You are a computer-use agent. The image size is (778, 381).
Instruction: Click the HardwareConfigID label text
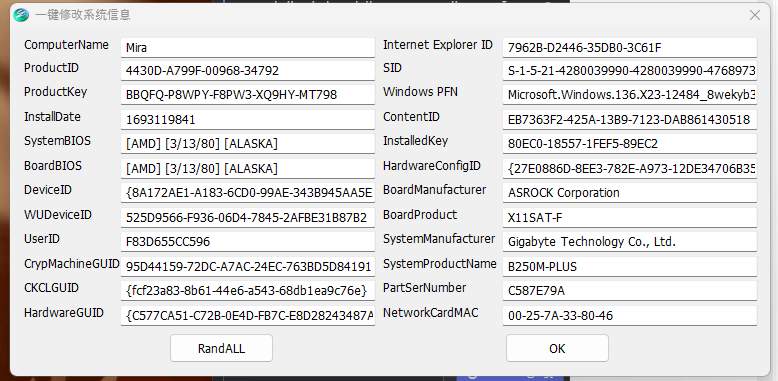[x=432, y=166]
